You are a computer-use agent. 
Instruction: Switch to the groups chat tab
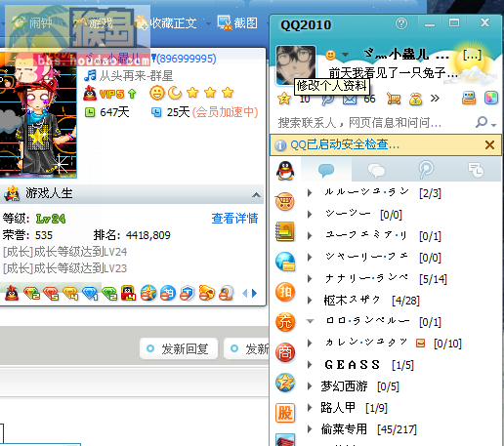click(x=376, y=170)
